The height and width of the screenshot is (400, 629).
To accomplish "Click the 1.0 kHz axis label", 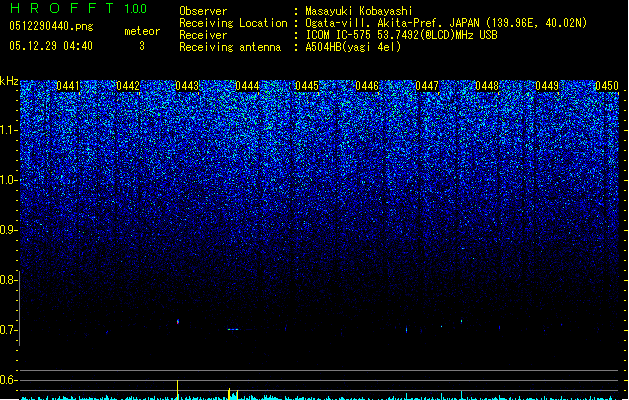I will click(8, 180).
